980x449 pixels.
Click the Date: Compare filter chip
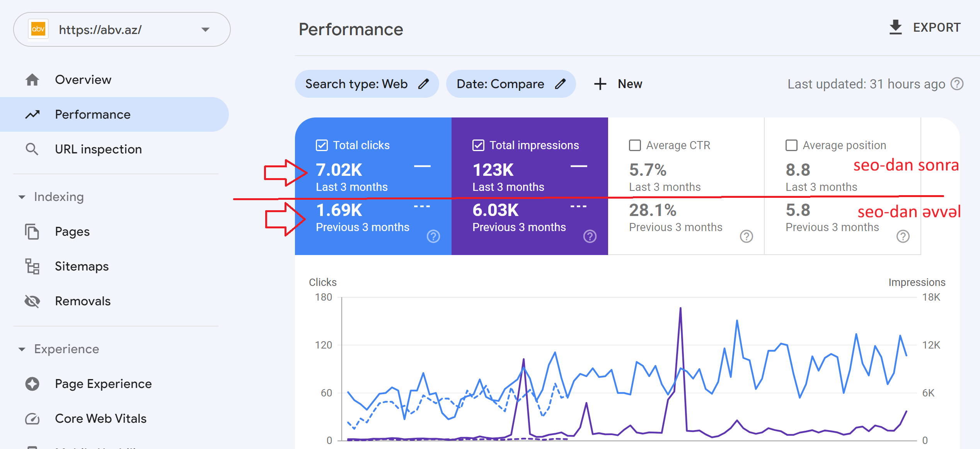tap(500, 84)
